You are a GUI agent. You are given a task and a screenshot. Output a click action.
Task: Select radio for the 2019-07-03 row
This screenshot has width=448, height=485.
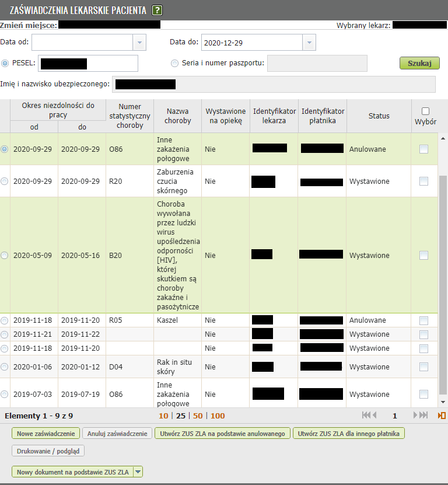[4, 395]
